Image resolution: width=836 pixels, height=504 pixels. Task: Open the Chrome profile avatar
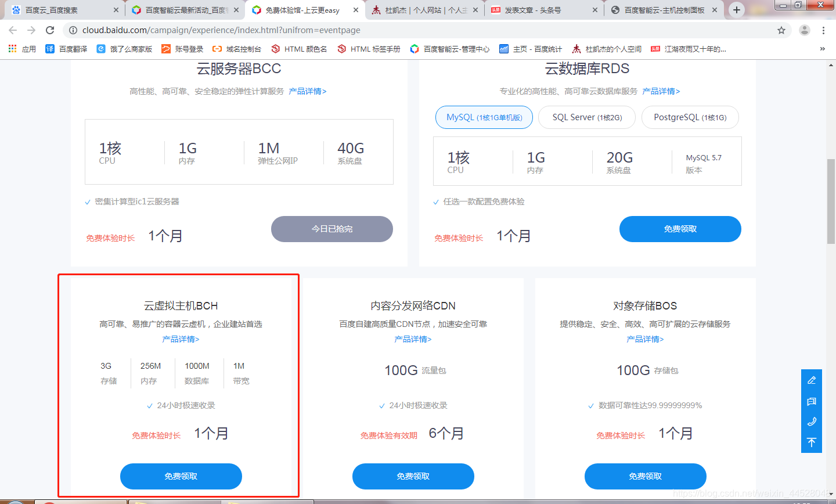[804, 30]
